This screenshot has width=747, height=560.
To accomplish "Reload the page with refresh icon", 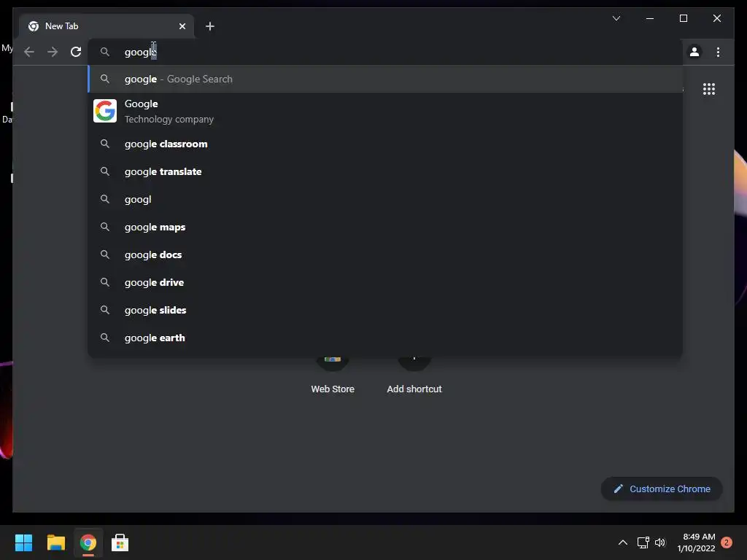I will tap(76, 52).
